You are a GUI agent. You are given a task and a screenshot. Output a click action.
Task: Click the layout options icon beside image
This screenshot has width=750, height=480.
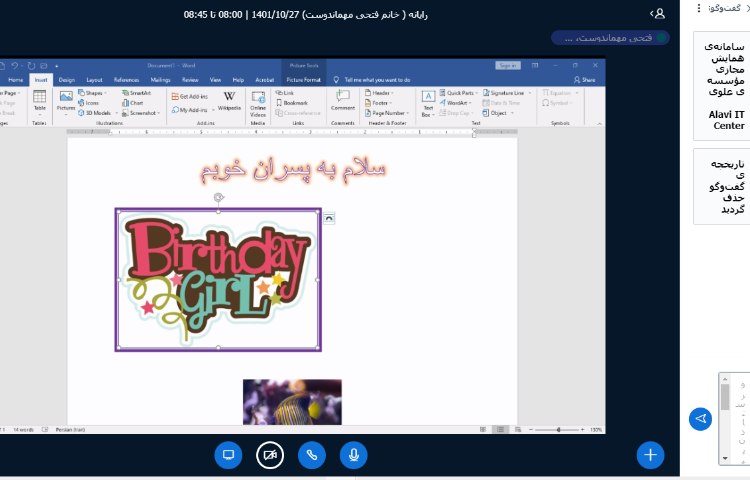[330, 218]
